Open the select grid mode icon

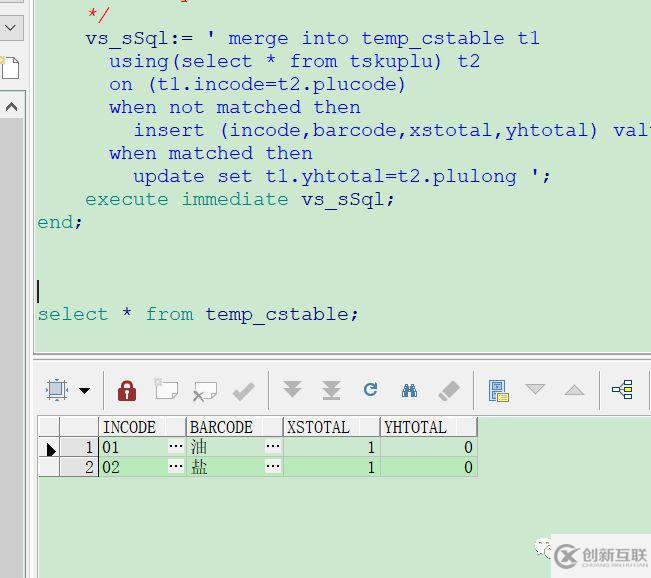pos(56,390)
